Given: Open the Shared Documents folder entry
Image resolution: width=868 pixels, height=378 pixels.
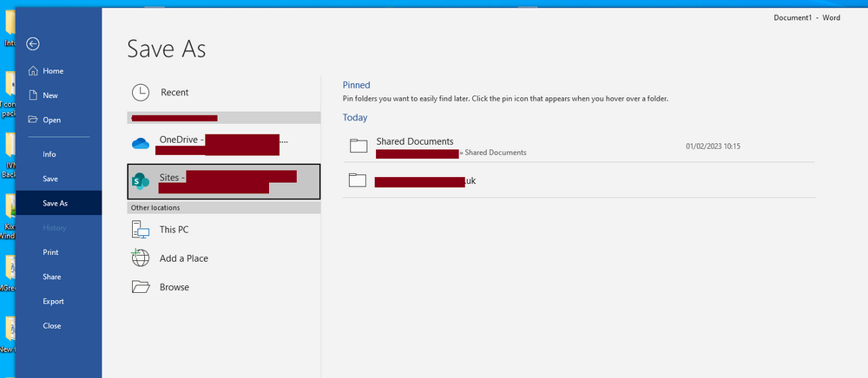Looking at the screenshot, I should point(579,146).
